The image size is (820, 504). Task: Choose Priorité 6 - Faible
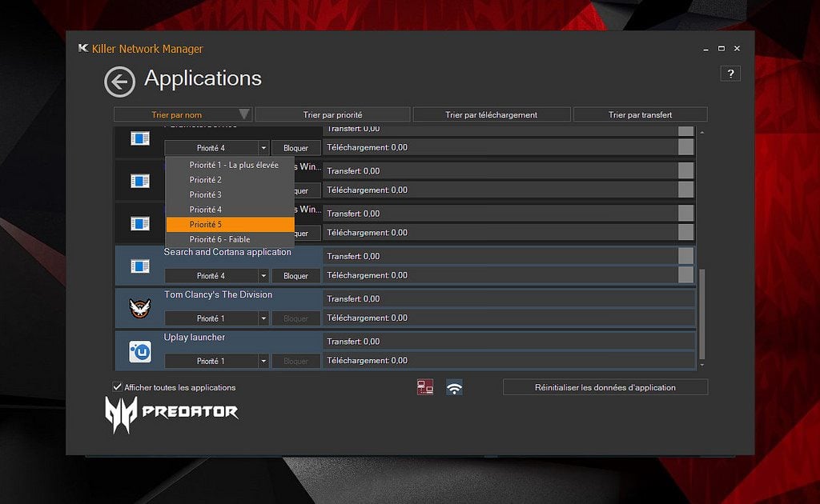tap(230, 239)
